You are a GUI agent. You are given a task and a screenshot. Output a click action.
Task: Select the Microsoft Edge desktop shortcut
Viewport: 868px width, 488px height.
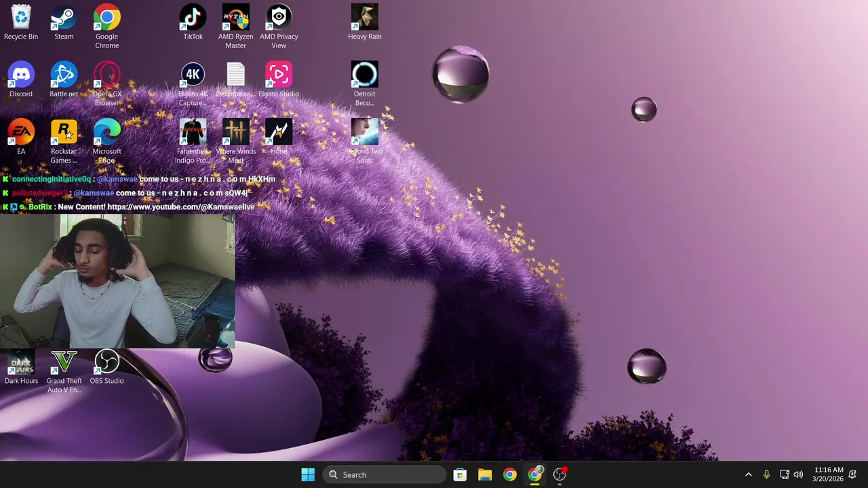tap(106, 142)
